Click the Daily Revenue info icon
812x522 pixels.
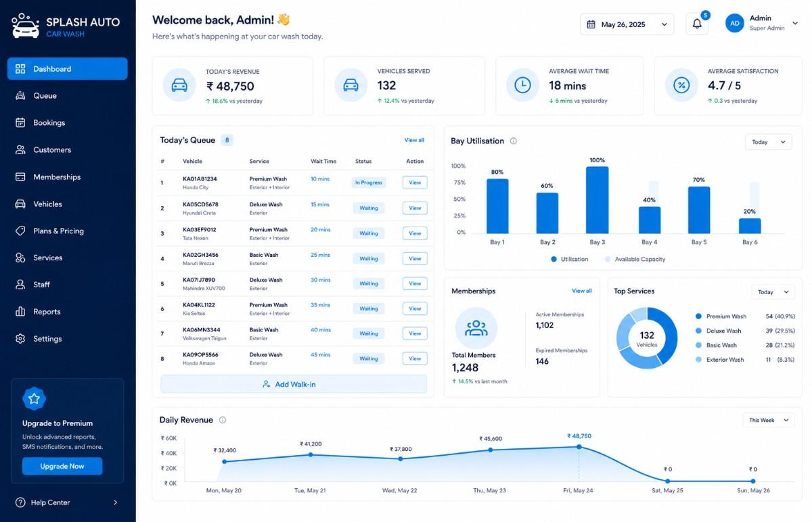[223, 420]
